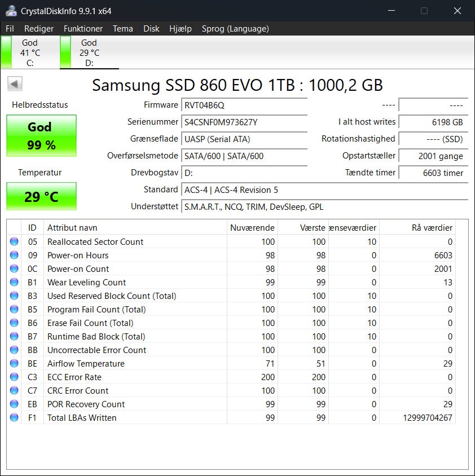Click the Rotationshastighed value ---- (SSD)
Screen dimensions: 475x476
(x=433, y=139)
